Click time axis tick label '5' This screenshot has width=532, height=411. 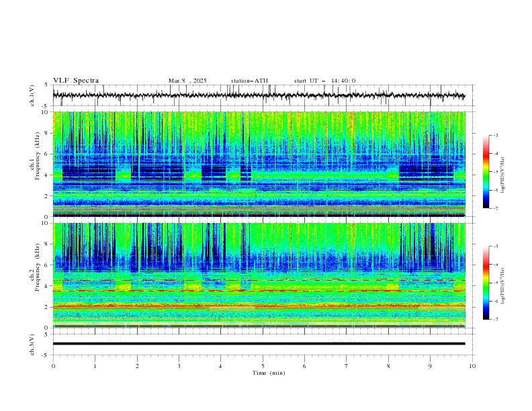point(263,366)
